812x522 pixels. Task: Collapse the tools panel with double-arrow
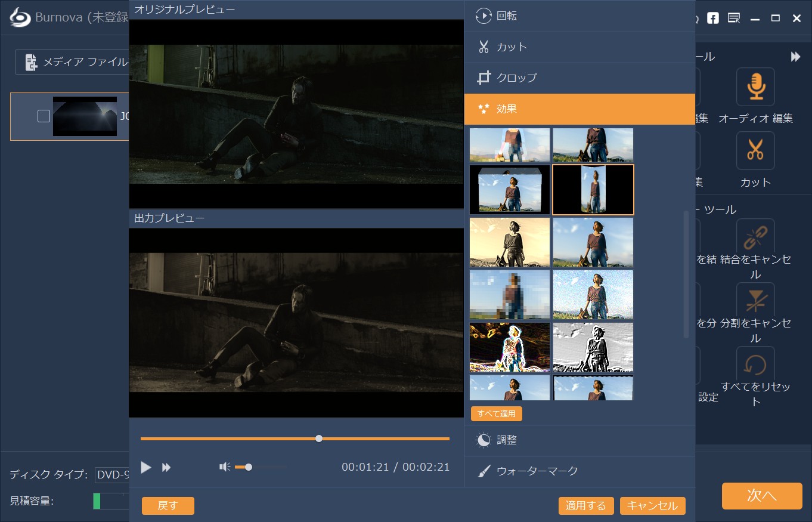pyautogui.click(x=795, y=56)
